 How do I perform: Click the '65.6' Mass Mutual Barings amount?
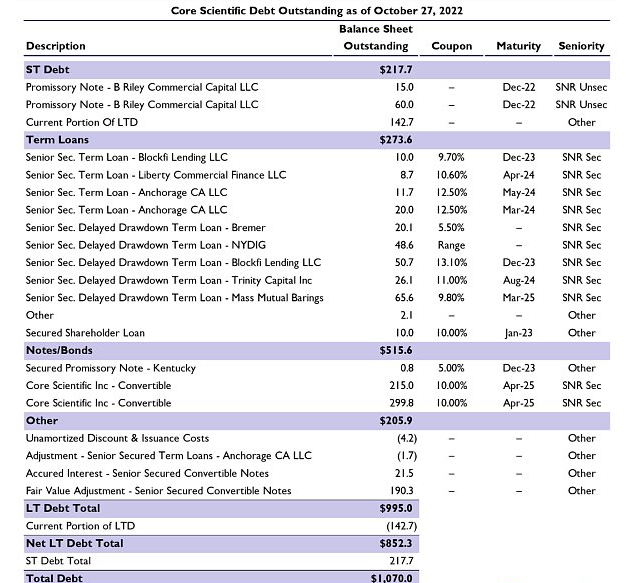pyautogui.click(x=404, y=298)
